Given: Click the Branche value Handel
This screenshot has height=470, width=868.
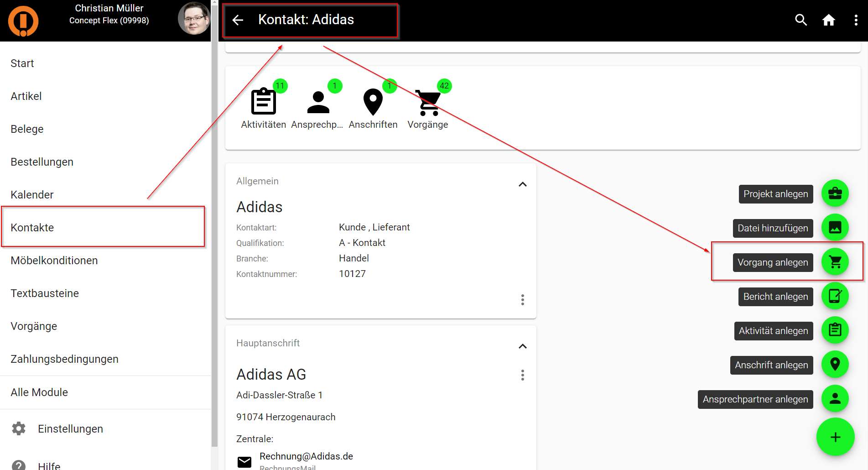Looking at the screenshot, I should [x=354, y=258].
